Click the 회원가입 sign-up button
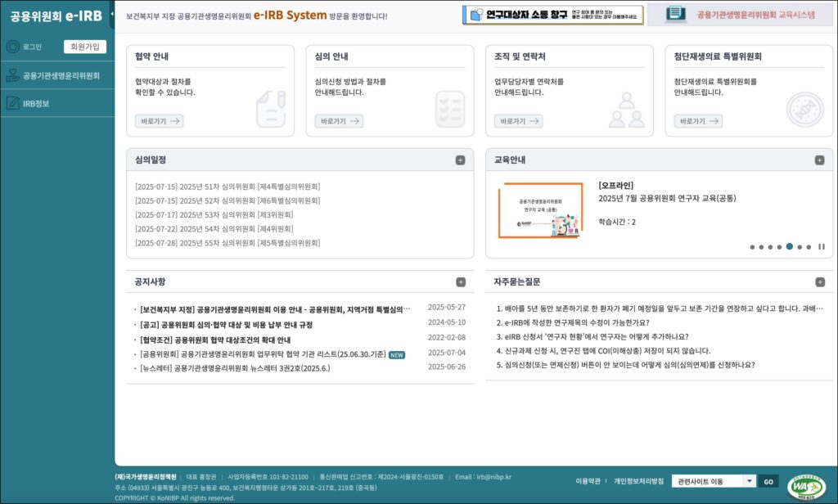This screenshot has width=838, height=504. 85,47
